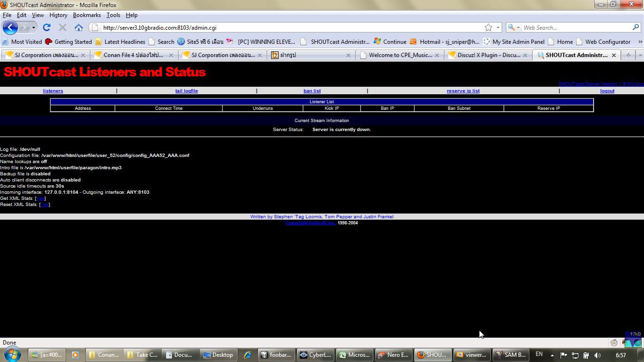
Task: Open the viewer... taskbar window
Action: tap(472, 355)
